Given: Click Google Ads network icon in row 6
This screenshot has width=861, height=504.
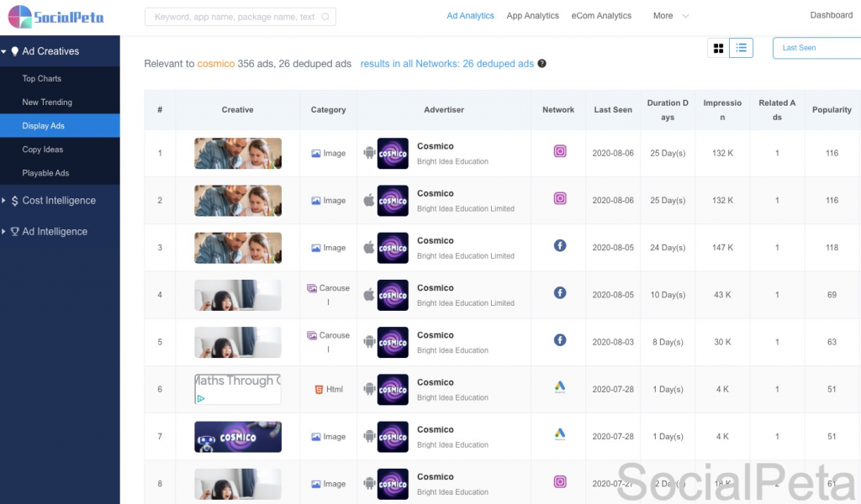Looking at the screenshot, I should coord(559,387).
